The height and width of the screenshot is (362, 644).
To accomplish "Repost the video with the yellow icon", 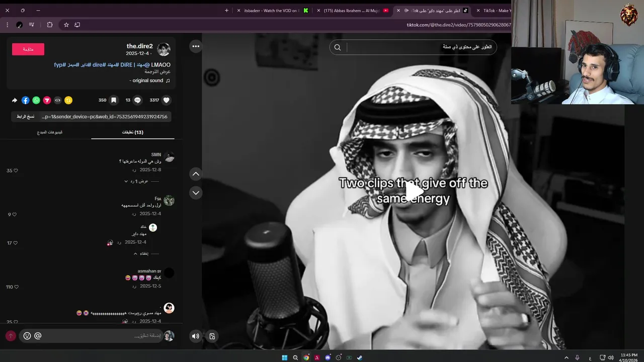I will point(68,100).
